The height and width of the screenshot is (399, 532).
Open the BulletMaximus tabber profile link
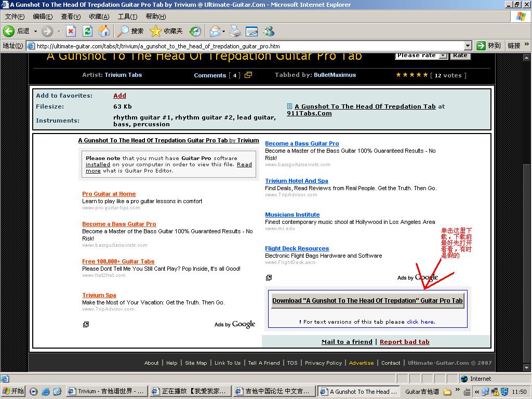[335, 75]
